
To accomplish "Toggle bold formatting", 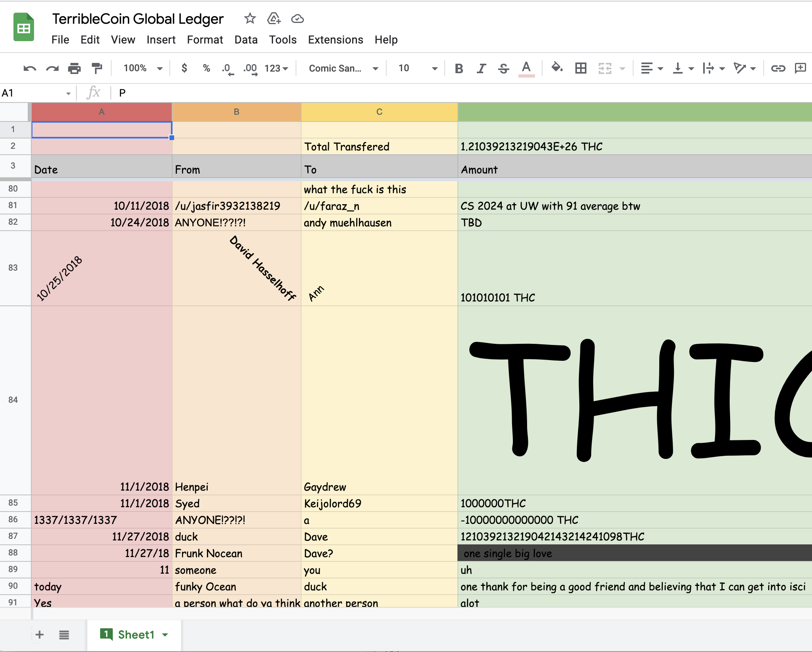I will coord(459,68).
